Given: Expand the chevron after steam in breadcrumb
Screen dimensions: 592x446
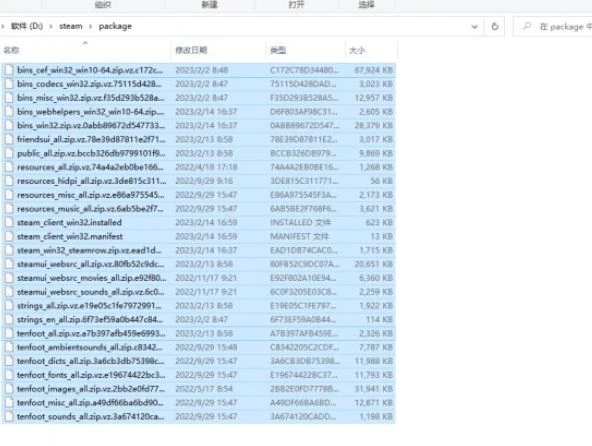Looking at the screenshot, I should 90,26.
